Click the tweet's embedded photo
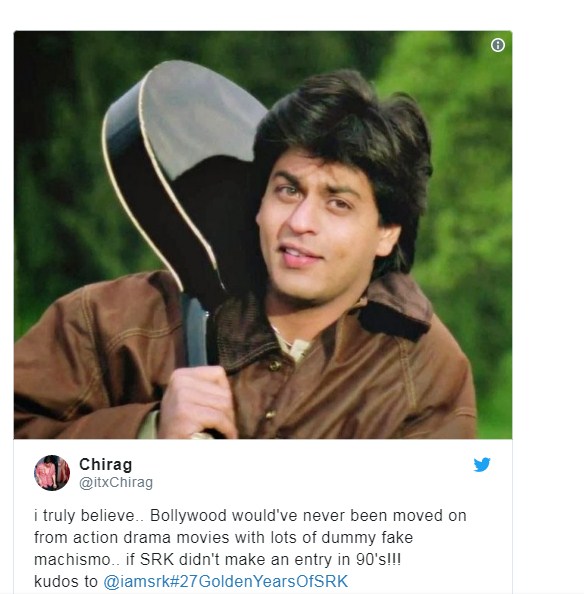 click(263, 235)
